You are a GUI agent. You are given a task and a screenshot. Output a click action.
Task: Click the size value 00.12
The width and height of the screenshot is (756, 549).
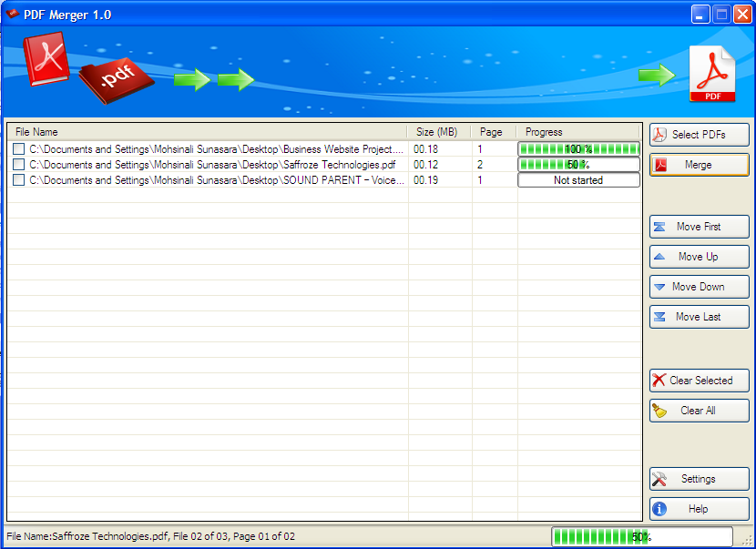425,165
